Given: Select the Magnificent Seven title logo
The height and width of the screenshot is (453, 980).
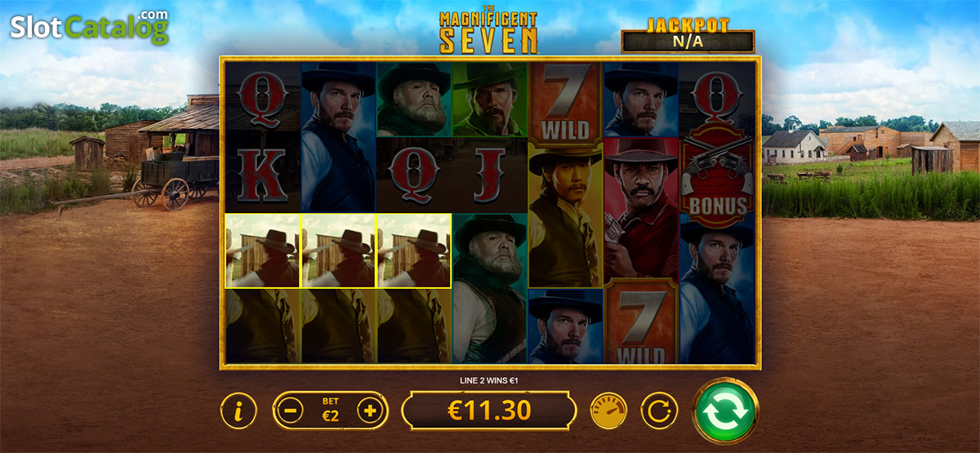Looking at the screenshot, I should [488, 32].
